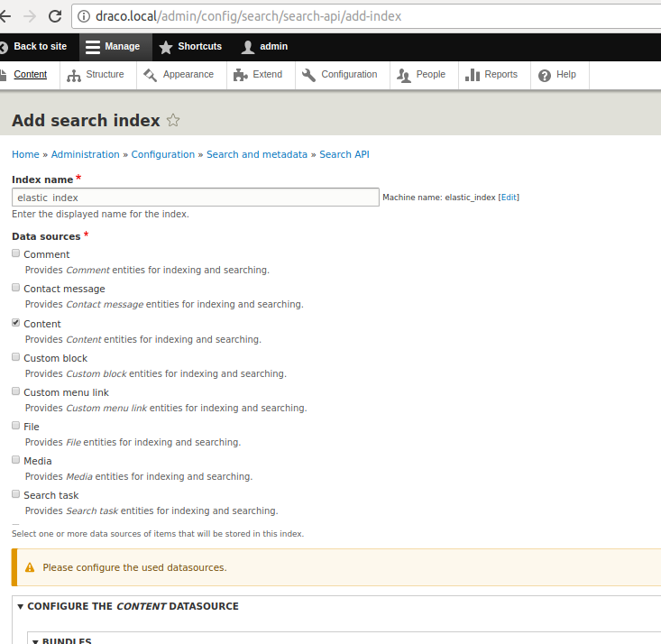
Task: Click the site info icon in address bar
Action: pos(84,16)
